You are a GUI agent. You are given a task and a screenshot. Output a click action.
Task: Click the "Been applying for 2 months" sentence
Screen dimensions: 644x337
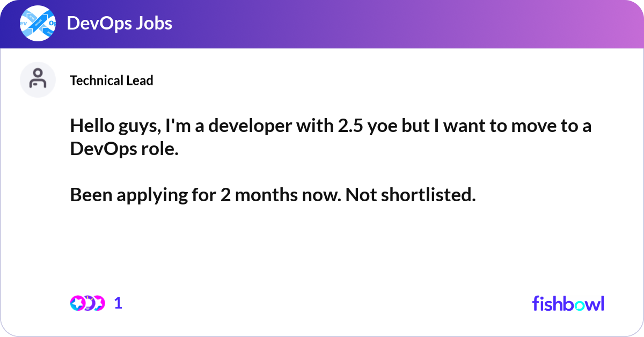(x=206, y=196)
